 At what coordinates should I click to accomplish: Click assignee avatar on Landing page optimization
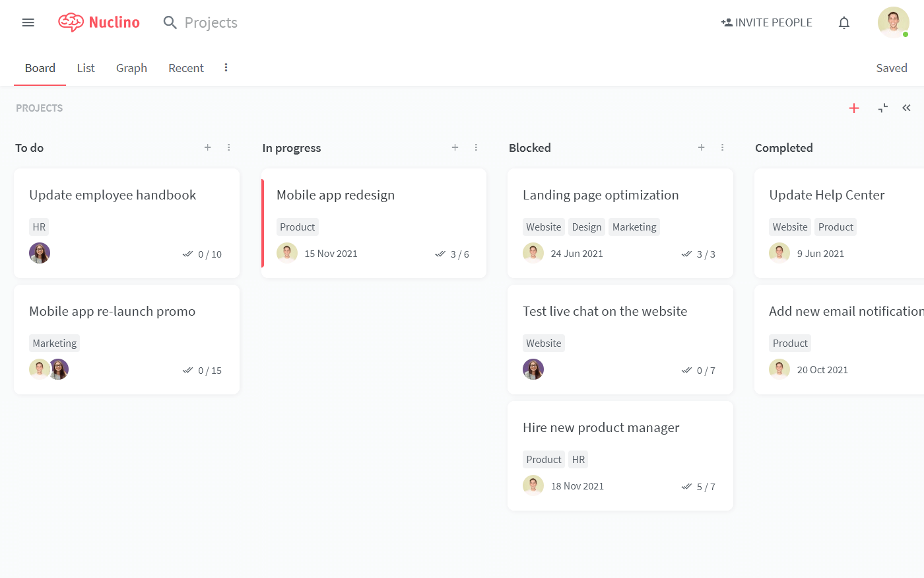point(533,253)
